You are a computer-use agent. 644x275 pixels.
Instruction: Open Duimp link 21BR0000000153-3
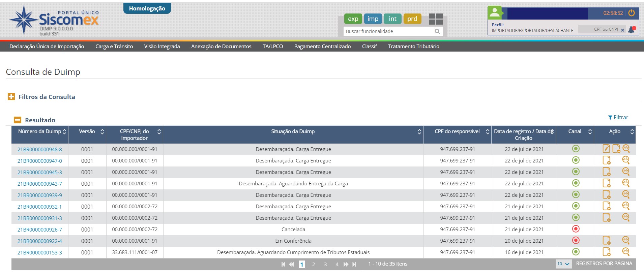pyautogui.click(x=40, y=252)
